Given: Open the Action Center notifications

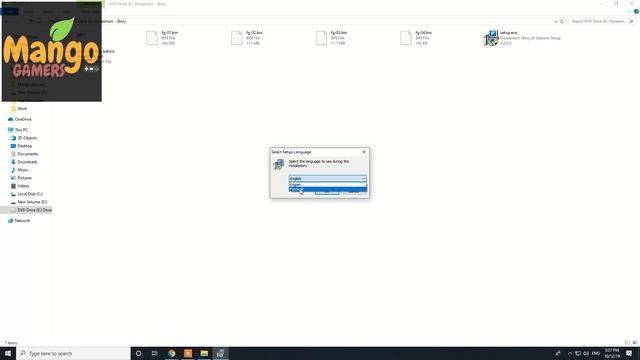Looking at the screenshot, I should [629, 353].
